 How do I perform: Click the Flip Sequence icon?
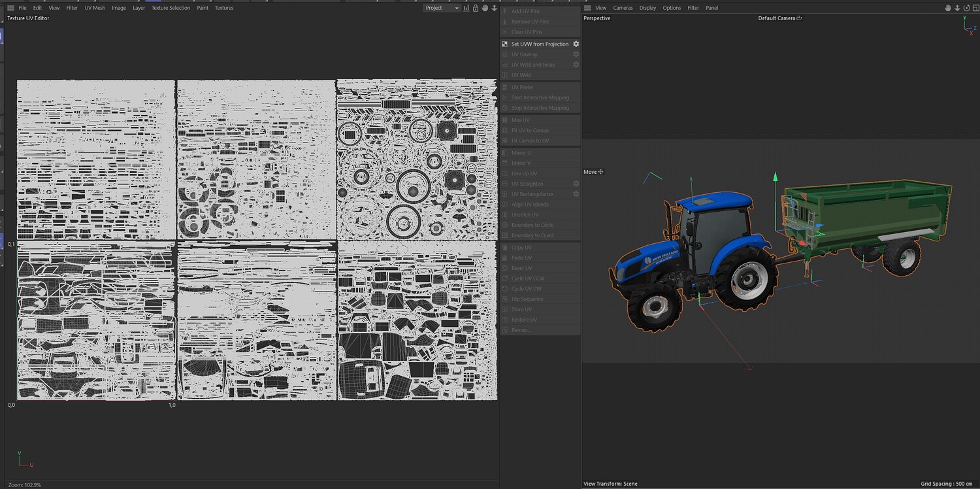pos(505,299)
